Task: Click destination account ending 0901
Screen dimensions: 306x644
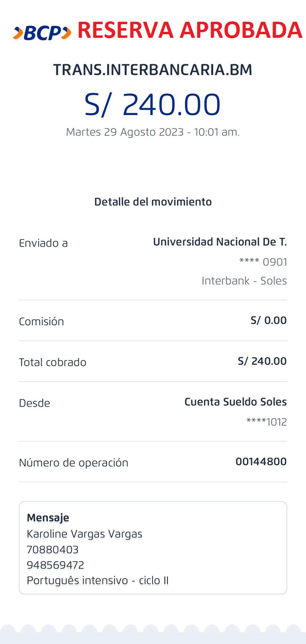Action: [263, 262]
